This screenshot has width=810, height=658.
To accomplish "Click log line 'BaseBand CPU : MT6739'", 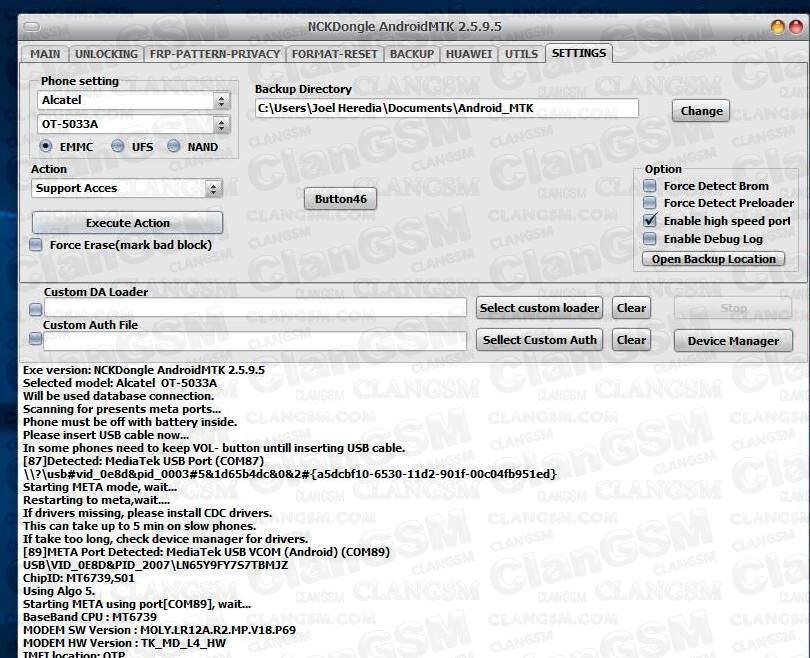I will 90,617.
